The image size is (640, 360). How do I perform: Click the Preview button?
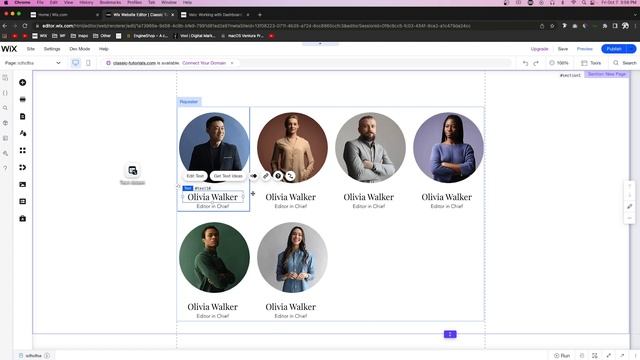pos(584,49)
